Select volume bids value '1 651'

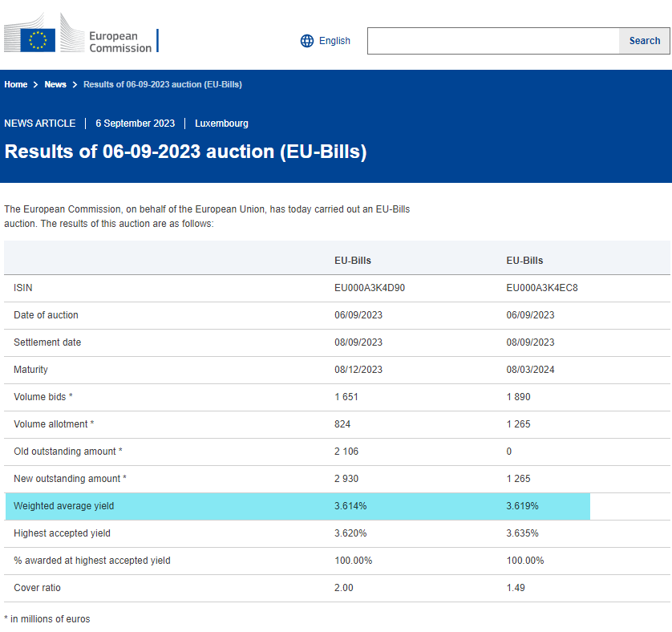[346, 397]
